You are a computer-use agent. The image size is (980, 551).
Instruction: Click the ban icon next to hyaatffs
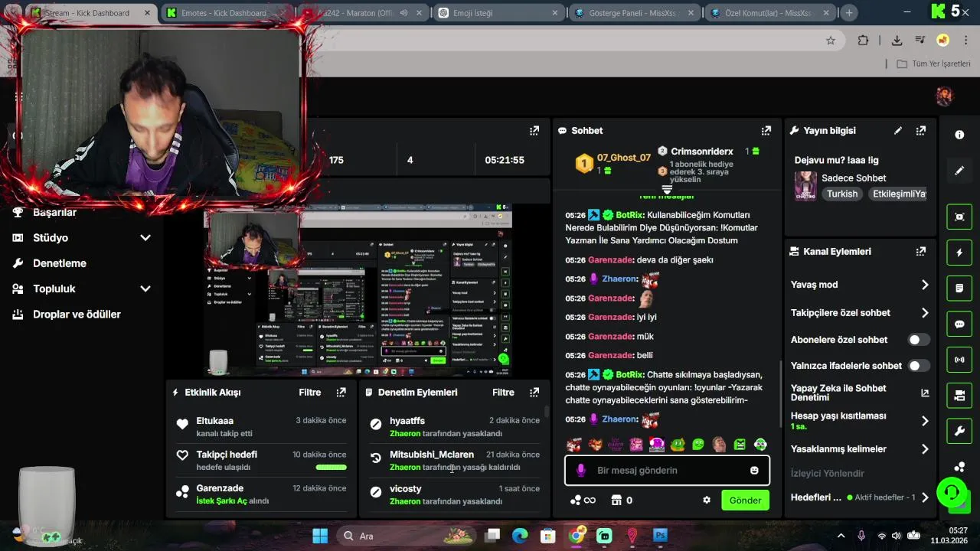(375, 424)
